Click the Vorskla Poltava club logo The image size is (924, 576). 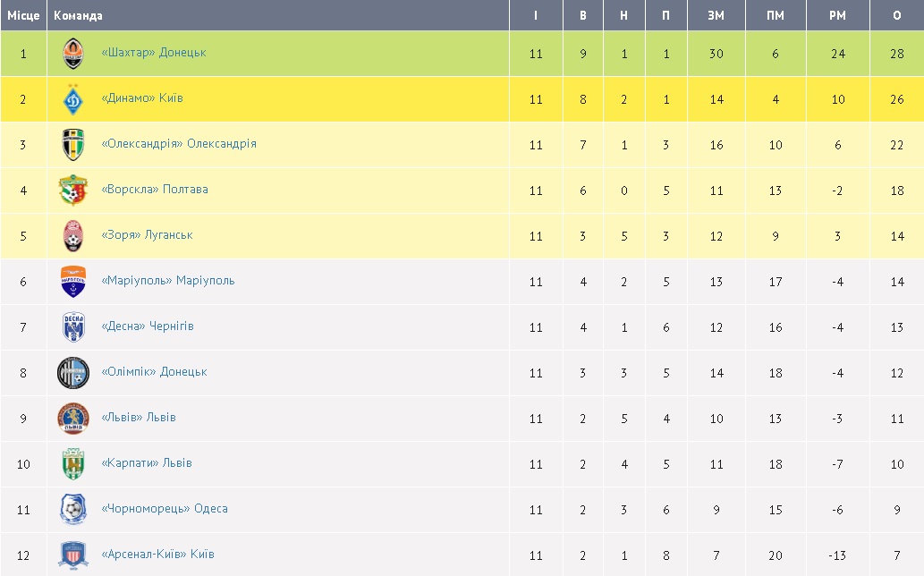pos(73,191)
